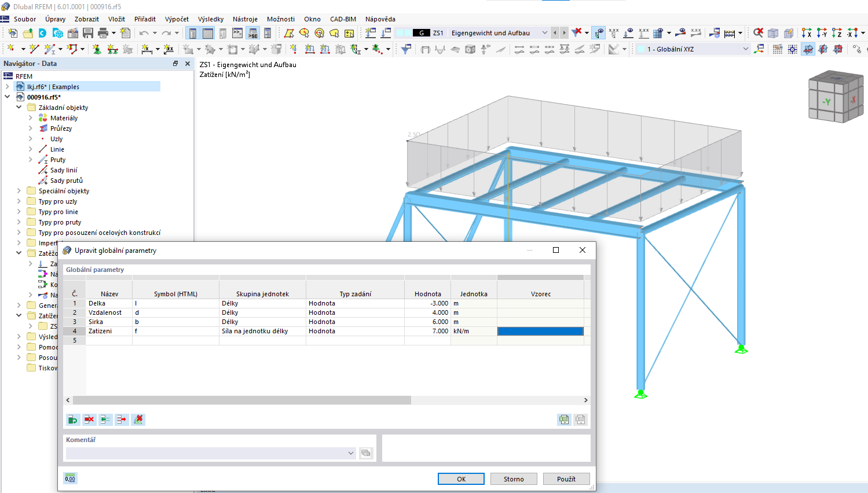
Task: Click the view filter funnel icon
Action: point(406,49)
